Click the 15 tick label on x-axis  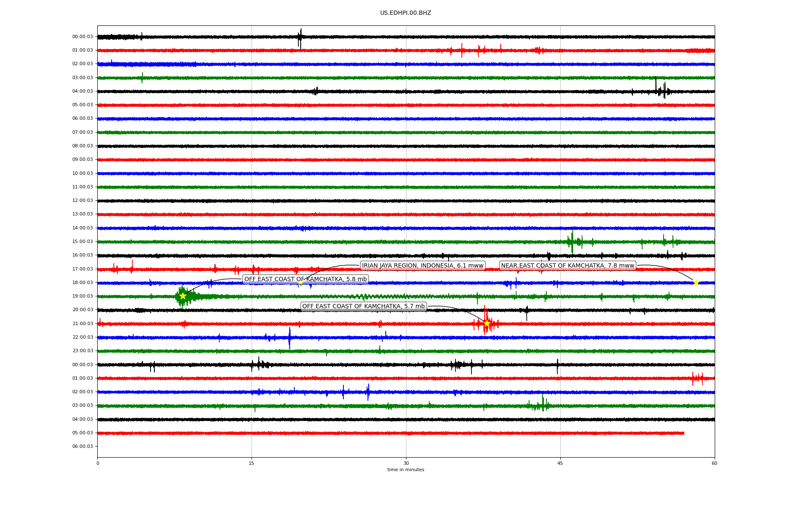(x=252, y=463)
